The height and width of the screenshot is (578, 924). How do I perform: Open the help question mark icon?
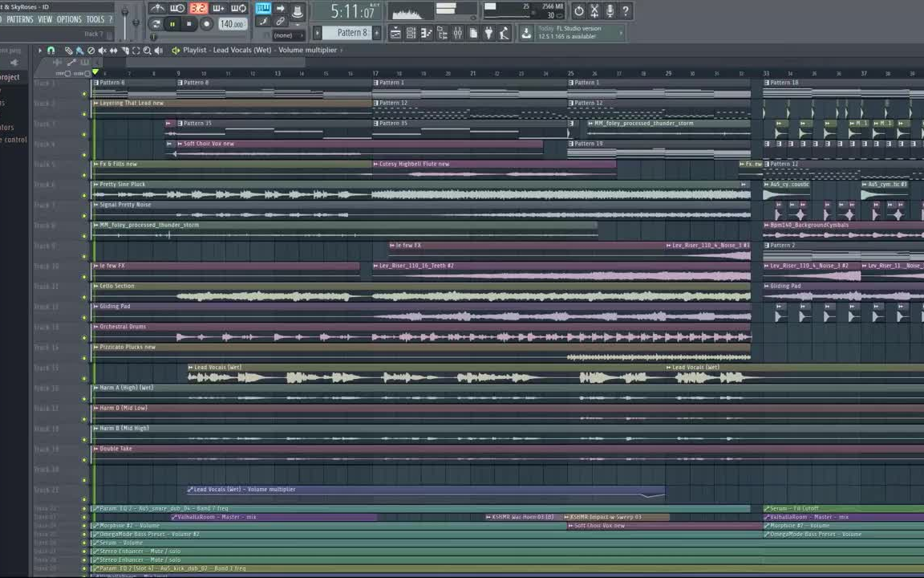tap(626, 10)
